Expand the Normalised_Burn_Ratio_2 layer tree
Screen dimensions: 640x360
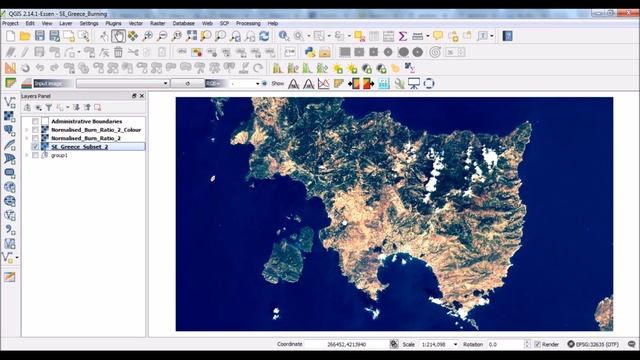click(27, 138)
